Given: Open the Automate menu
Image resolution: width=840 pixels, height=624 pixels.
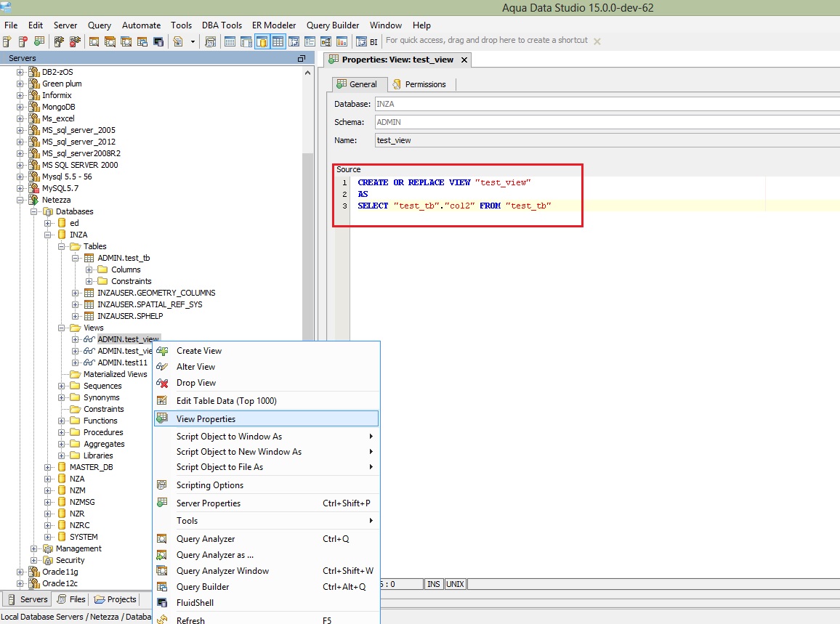Looking at the screenshot, I should (142, 25).
